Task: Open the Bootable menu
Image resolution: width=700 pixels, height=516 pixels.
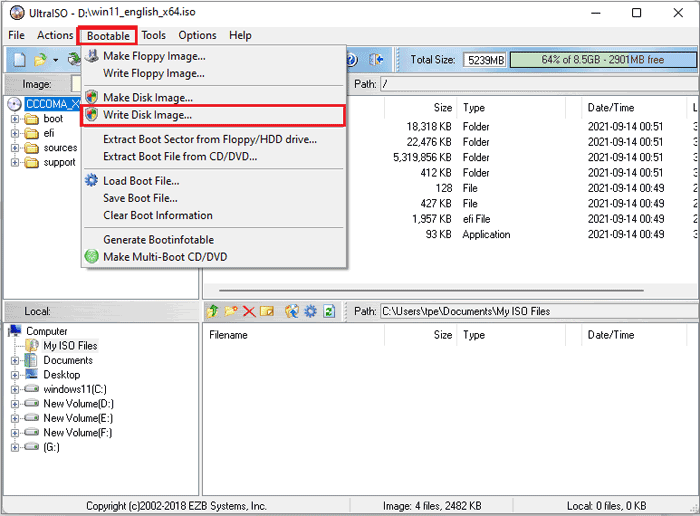Action: pos(108,36)
